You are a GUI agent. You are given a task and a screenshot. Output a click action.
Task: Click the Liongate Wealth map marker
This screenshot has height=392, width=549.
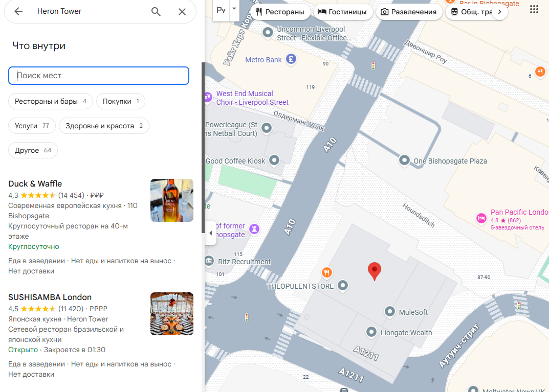pyautogui.click(x=371, y=332)
